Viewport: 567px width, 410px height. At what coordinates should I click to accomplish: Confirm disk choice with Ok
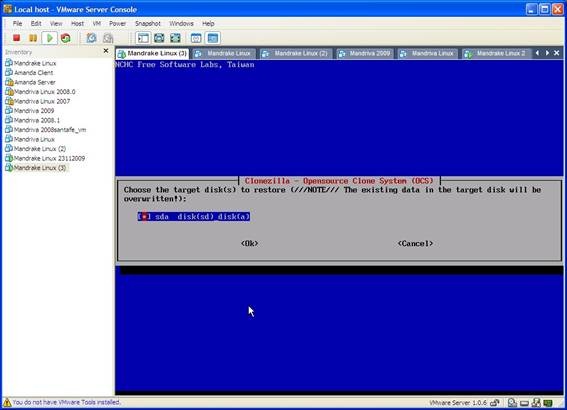250,244
